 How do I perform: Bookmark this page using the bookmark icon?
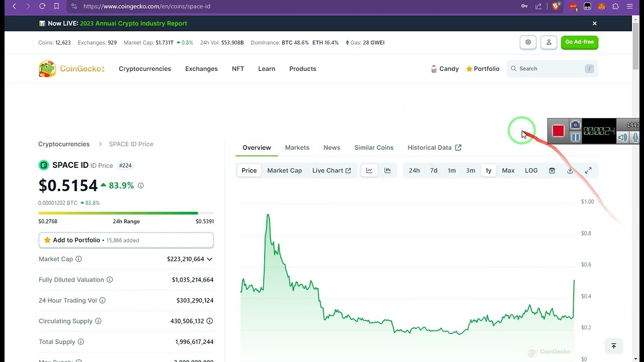tap(56, 6)
